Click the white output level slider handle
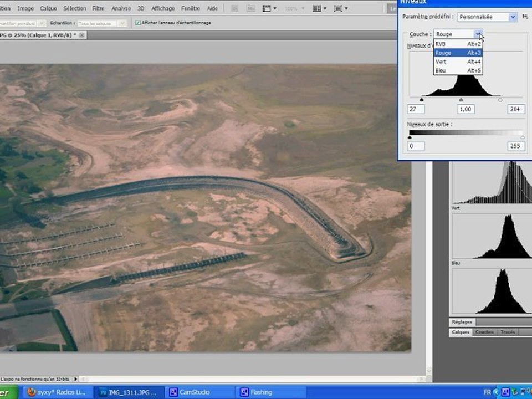 [523, 137]
